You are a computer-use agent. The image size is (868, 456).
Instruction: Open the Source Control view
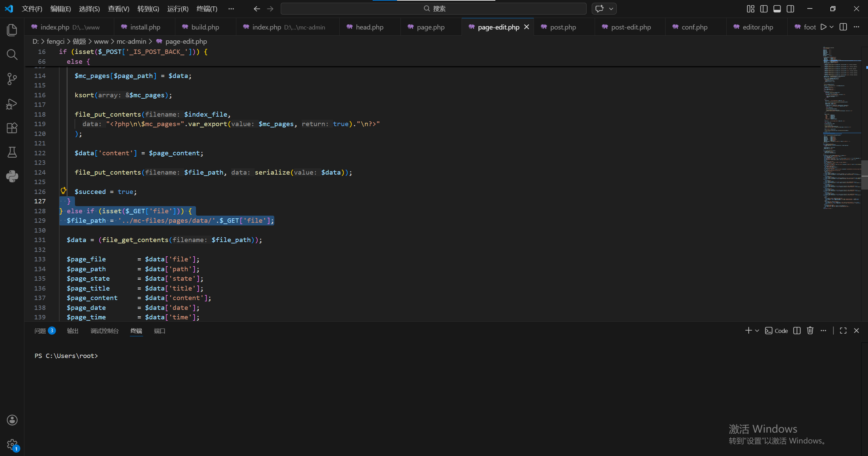12,79
